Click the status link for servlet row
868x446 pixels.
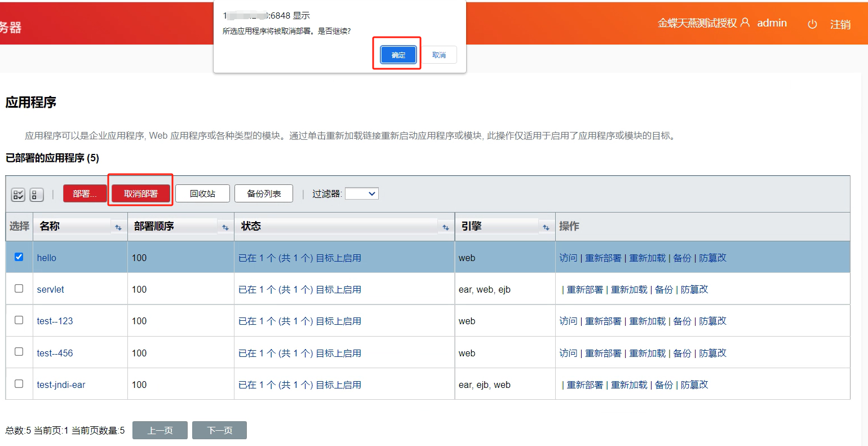(300, 289)
